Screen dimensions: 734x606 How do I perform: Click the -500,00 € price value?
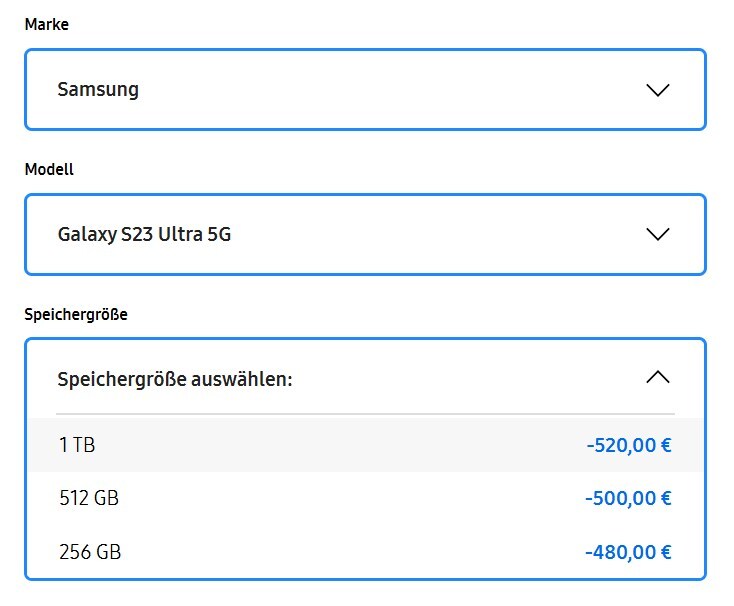[628, 498]
